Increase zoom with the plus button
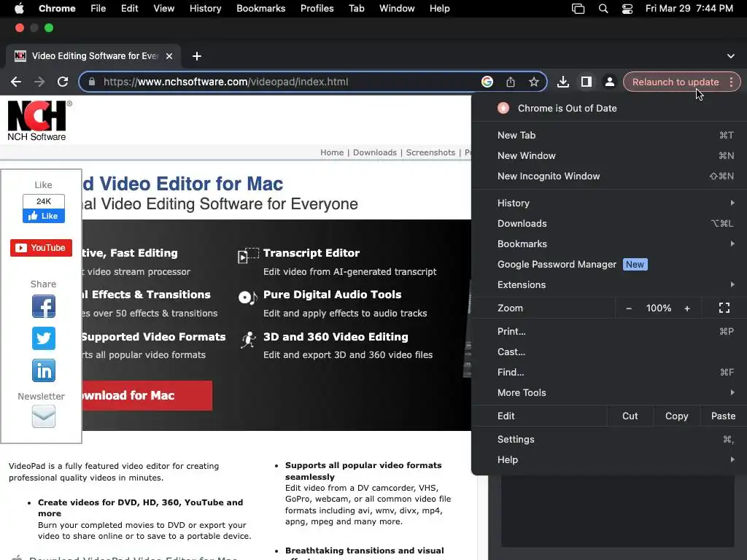747x560 pixels. 687,308
